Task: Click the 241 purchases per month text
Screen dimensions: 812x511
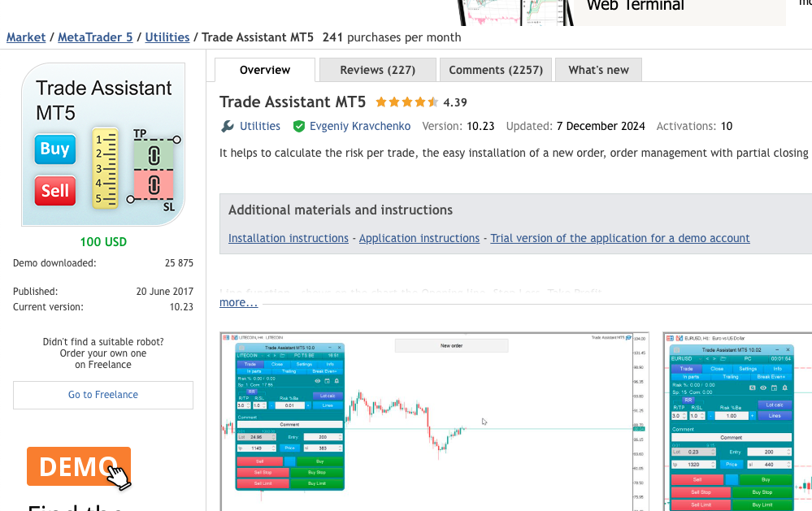Action: pyautogui.click(x=392, y=37)
